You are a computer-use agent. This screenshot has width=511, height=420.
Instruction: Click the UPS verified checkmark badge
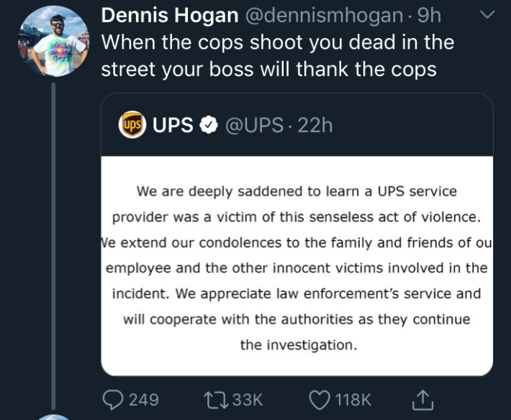(x=208, y=125)
